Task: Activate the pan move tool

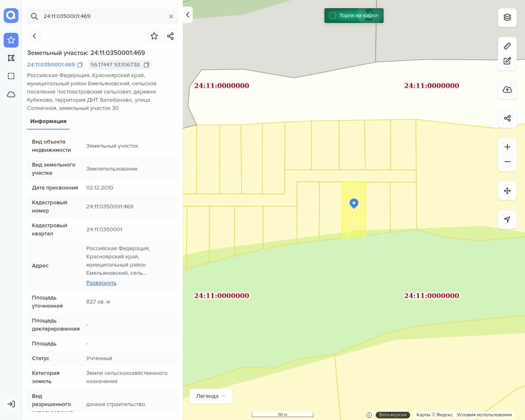Action: [x=507, y=191]
